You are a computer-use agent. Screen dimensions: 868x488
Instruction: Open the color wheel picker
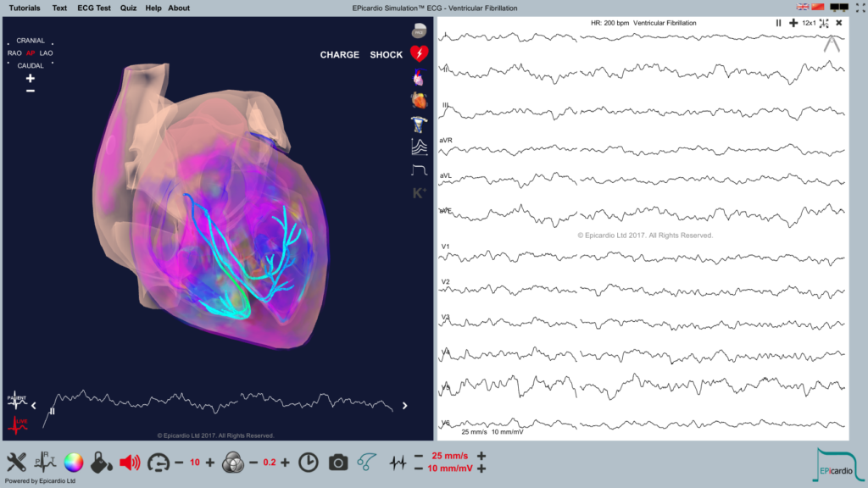[x=75, y=463]
